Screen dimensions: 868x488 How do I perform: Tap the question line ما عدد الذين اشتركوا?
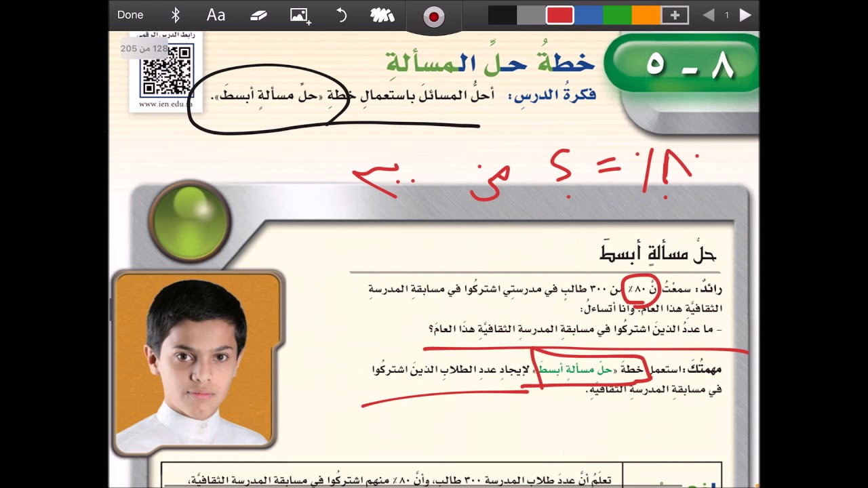click(x=575, y=329)
